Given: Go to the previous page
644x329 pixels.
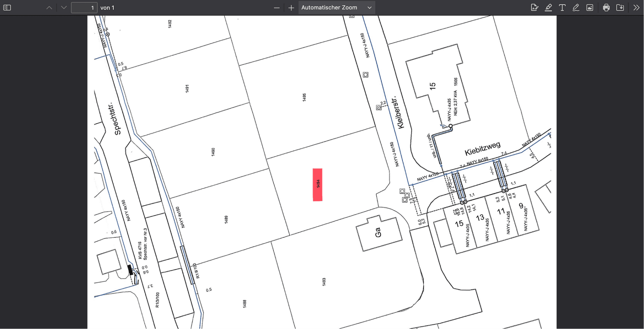Looking at the screenshot, I should tap(49, 8).
